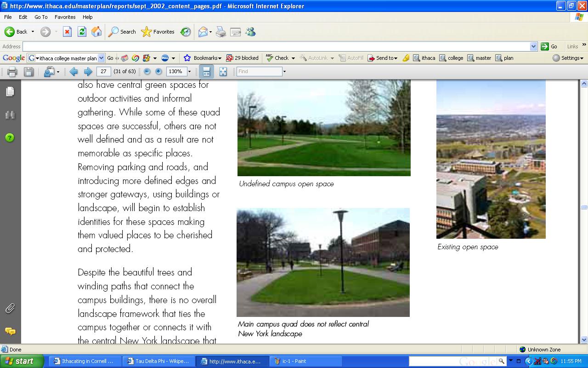Open the Attachments paperclip panel

(x=10, y=309)
